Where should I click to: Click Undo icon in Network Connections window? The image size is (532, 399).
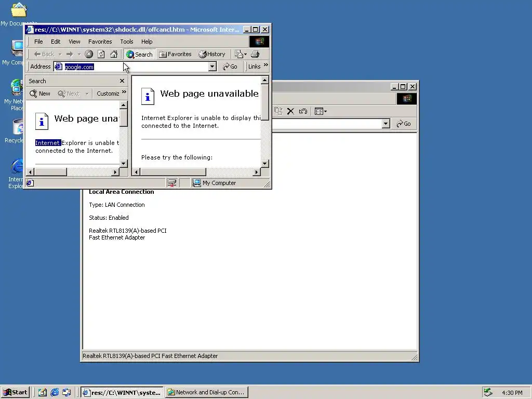point(303,111)
